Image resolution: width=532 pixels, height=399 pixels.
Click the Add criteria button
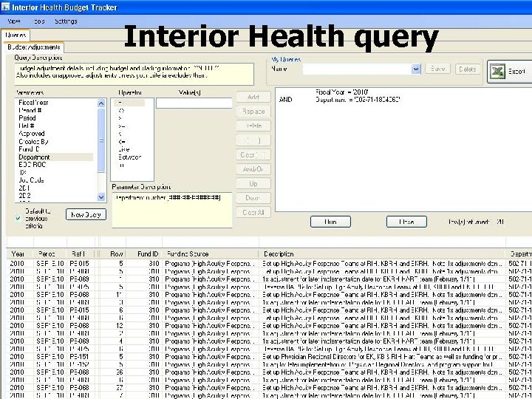pos(253,97)
